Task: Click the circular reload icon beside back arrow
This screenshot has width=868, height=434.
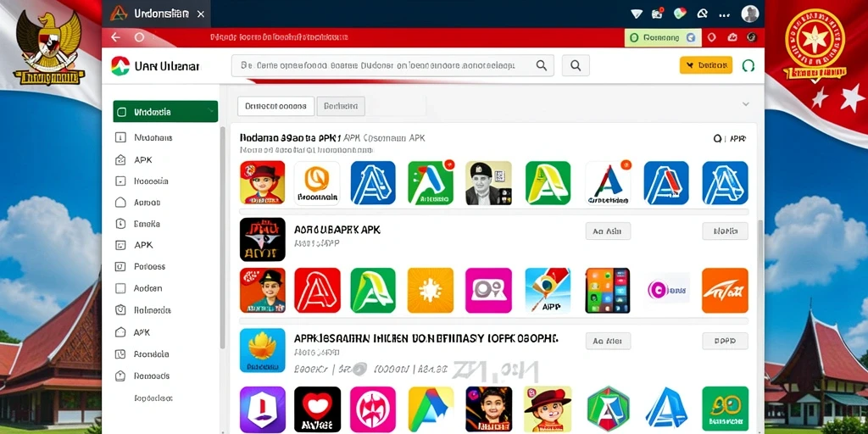Action: [139, 37]
